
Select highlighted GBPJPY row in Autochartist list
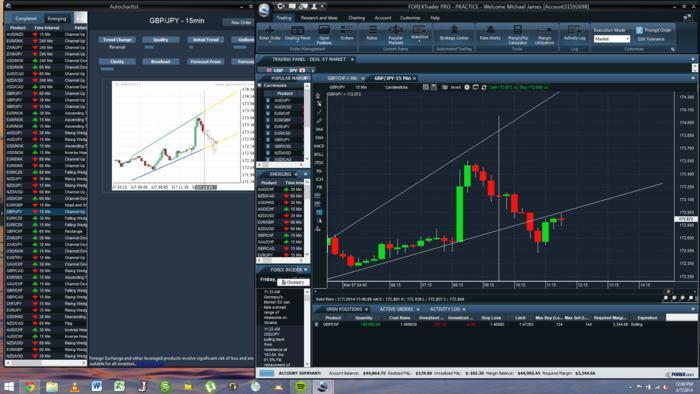coord(46,212)
